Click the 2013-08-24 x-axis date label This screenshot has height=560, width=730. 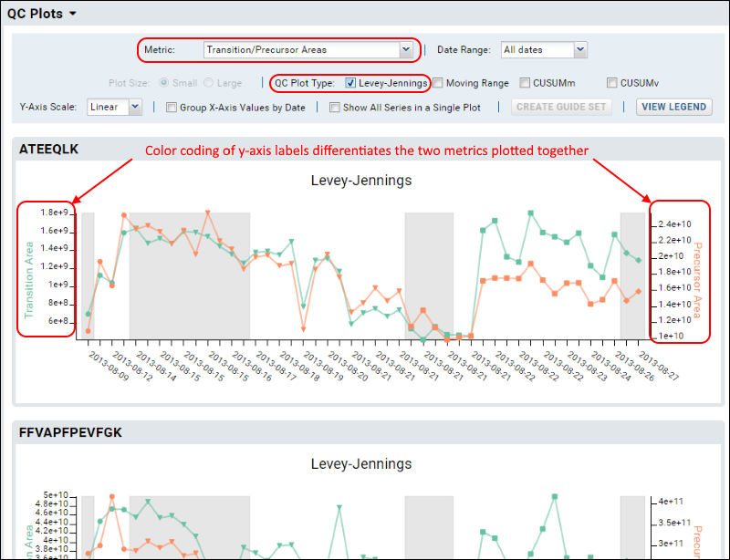coord(610,366)
